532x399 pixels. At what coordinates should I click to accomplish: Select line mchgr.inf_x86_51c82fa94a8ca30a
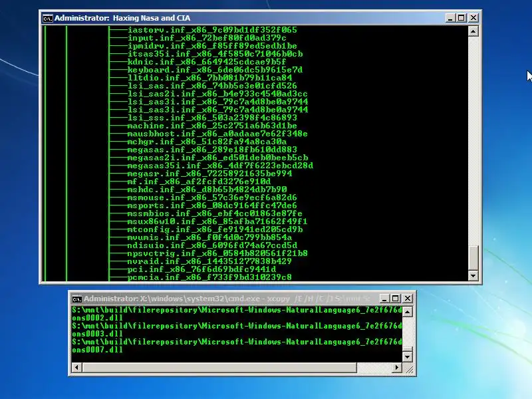[207, 142]
